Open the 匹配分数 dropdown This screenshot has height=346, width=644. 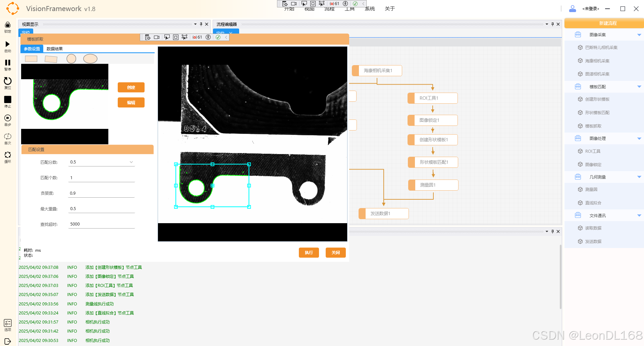click(x=131, y=162)
